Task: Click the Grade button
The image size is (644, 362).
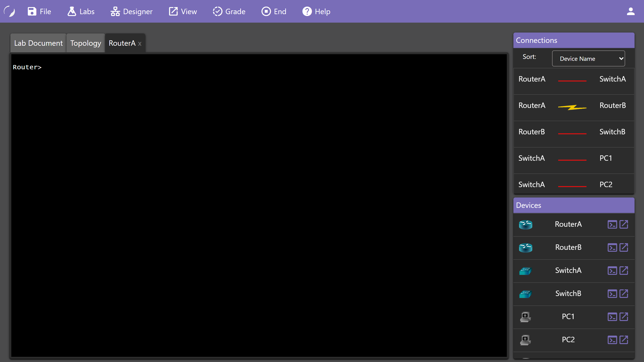Action: (x=229, y=12)
